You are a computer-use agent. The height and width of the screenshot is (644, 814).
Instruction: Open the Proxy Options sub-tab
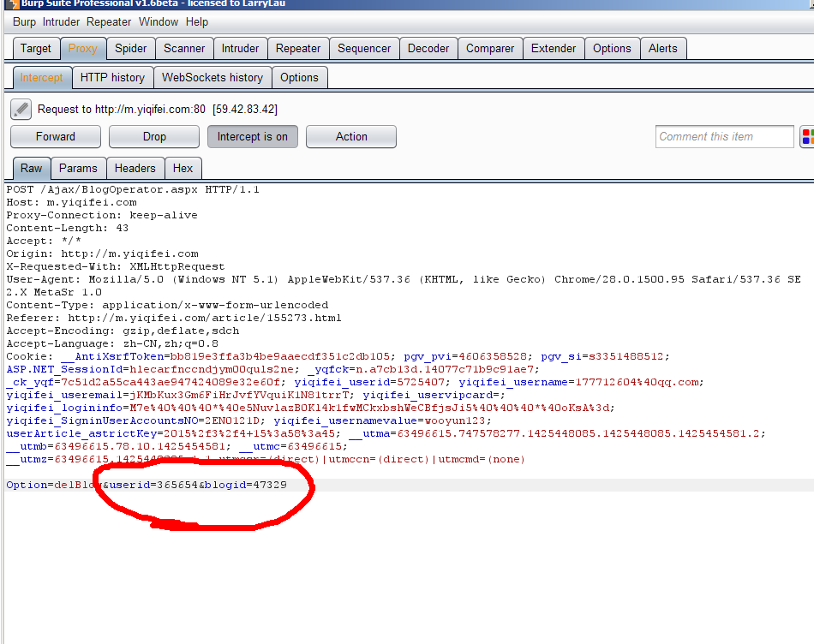[x=300, y=77]
